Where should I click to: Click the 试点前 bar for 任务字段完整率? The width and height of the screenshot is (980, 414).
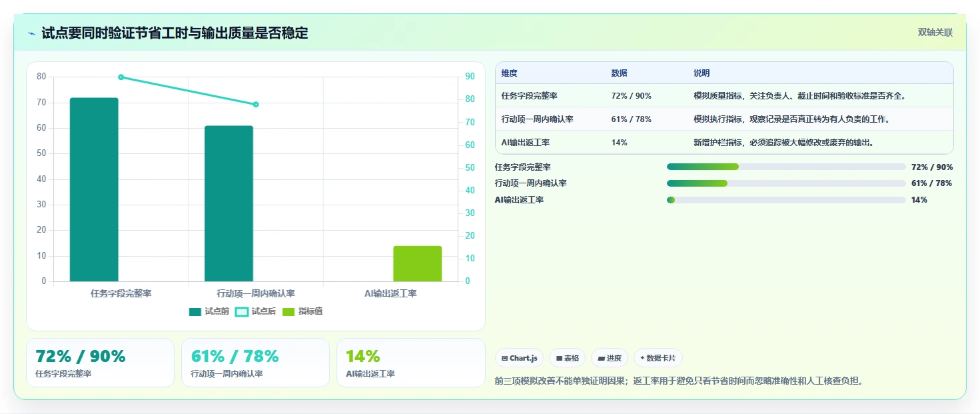[94, 189]
